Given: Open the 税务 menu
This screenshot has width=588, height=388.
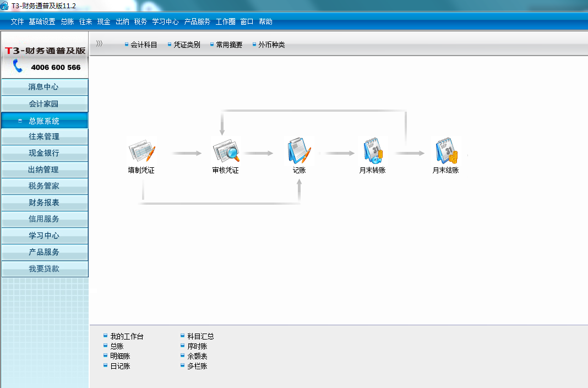Looking at the screenshot, I should tap(140, 22).
